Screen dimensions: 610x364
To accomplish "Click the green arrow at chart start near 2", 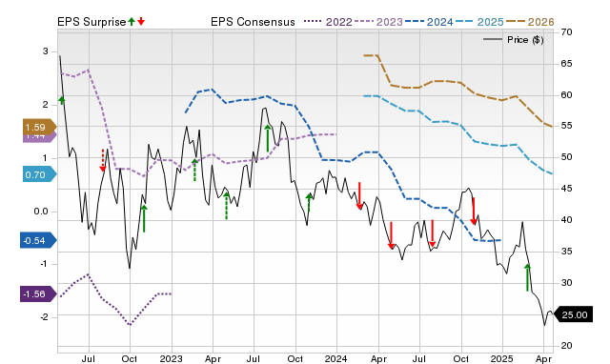I will click(61, 100).
